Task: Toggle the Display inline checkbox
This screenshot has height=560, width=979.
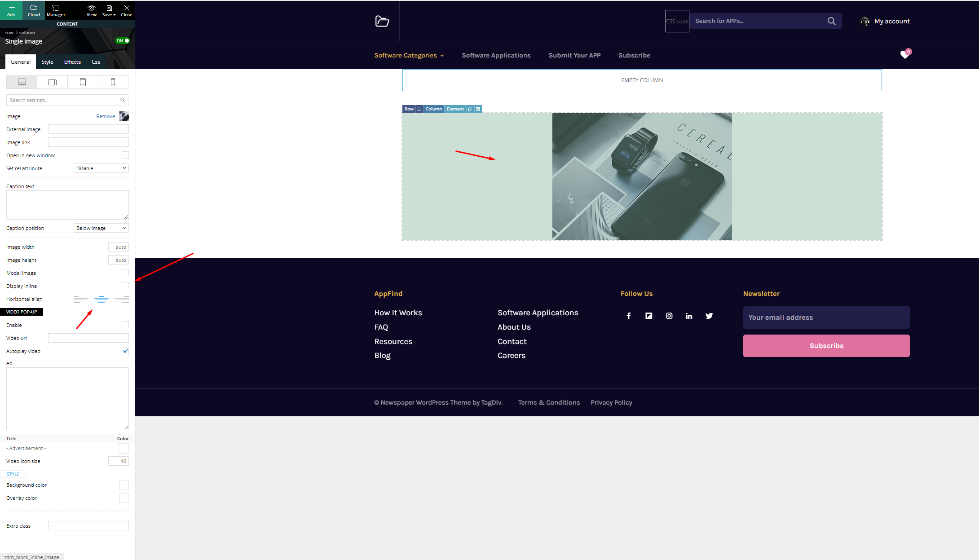Action: 125,286
